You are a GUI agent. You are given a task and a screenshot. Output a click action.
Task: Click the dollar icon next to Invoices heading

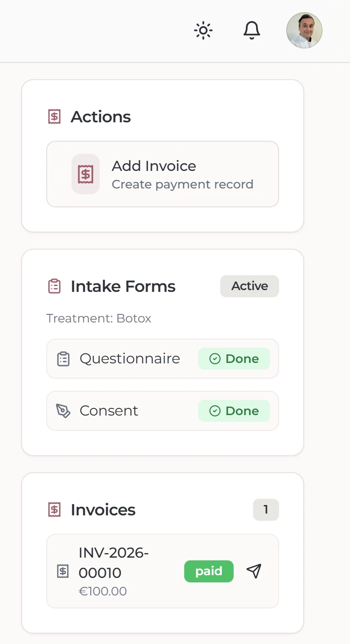coord(54,510)
